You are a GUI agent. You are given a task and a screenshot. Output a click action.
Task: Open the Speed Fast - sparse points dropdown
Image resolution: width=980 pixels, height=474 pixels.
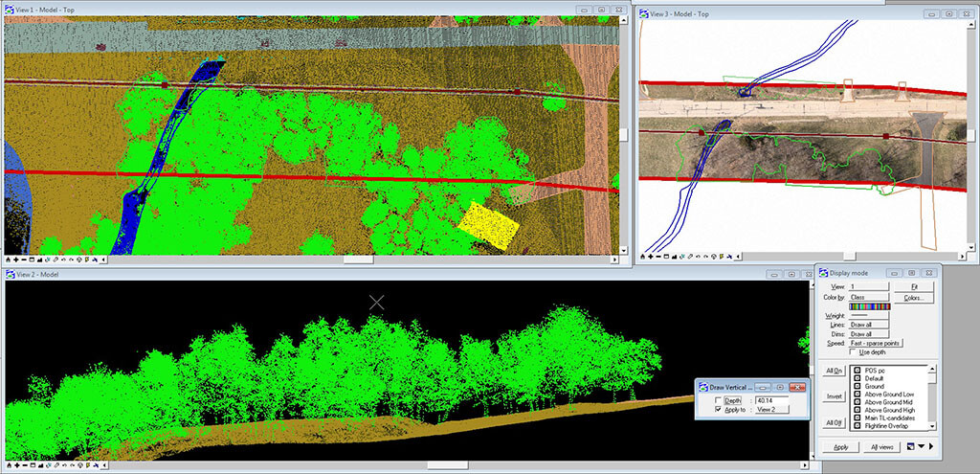(877, 343)
